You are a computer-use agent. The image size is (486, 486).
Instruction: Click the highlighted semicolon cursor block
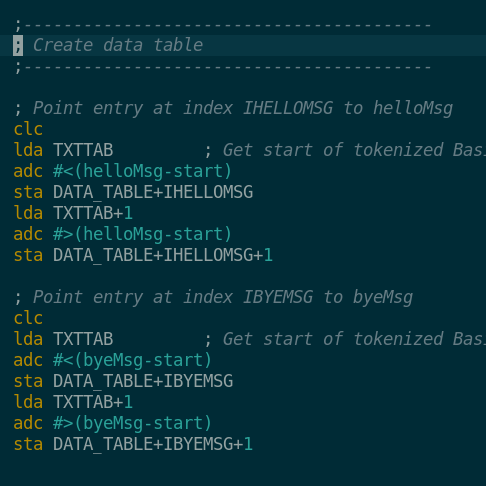click(x=18, y=45)
